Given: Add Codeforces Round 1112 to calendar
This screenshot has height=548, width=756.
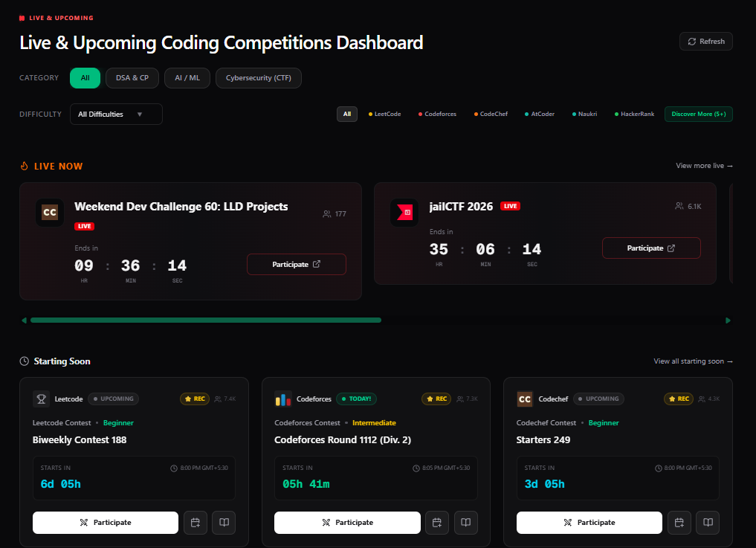Looking at the screenshot, I should pyautogui.click(x=437, y=523).
